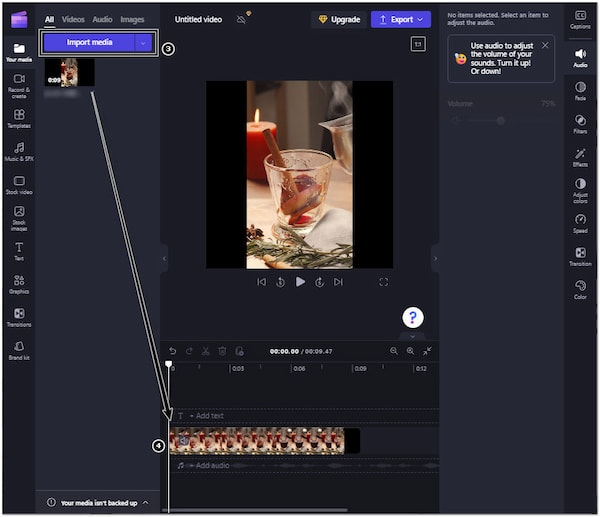Open the Graphics panel

pyautogui.click(x=19, y=284)
